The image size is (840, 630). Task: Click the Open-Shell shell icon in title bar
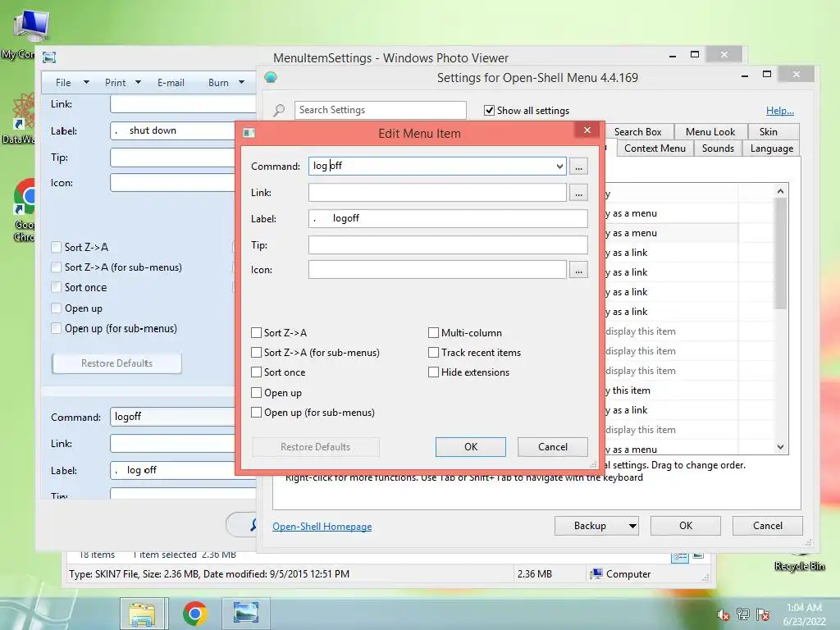point(271,77)
